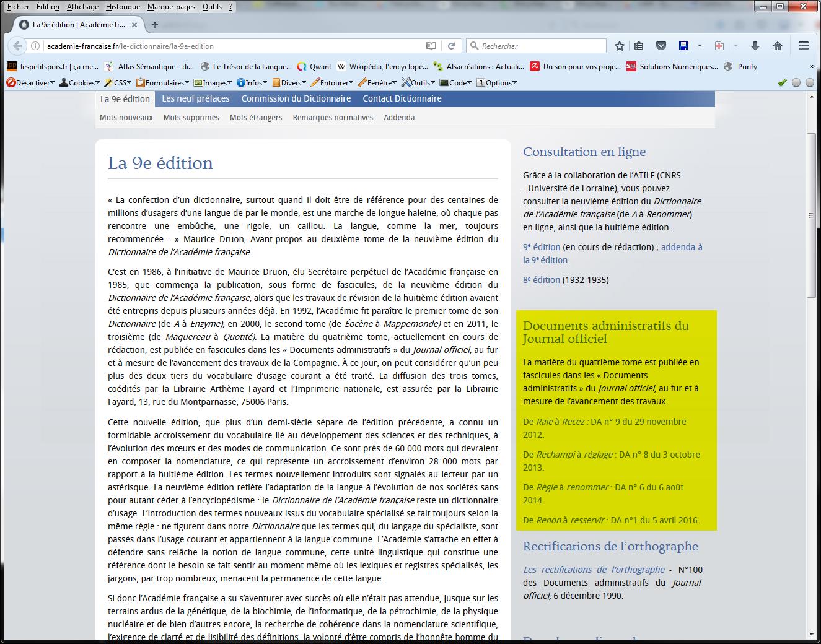Open the Outils menu in menu bar

click(212, 7)
